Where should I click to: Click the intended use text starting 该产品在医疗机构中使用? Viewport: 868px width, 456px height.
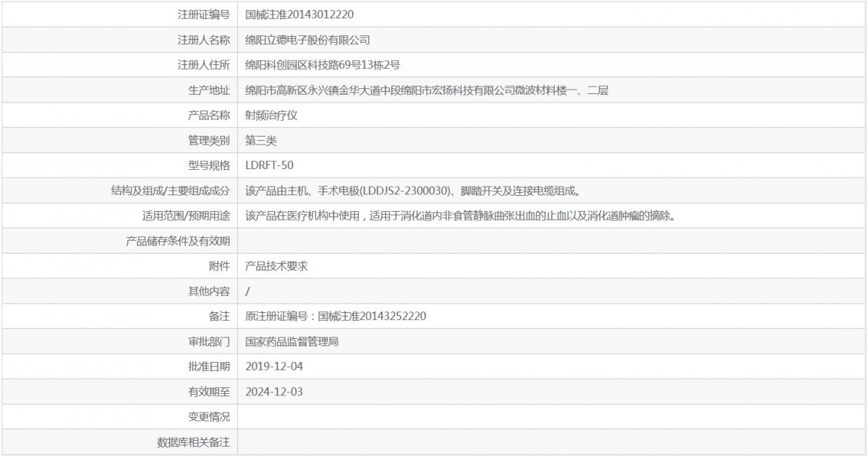(461, 215)
